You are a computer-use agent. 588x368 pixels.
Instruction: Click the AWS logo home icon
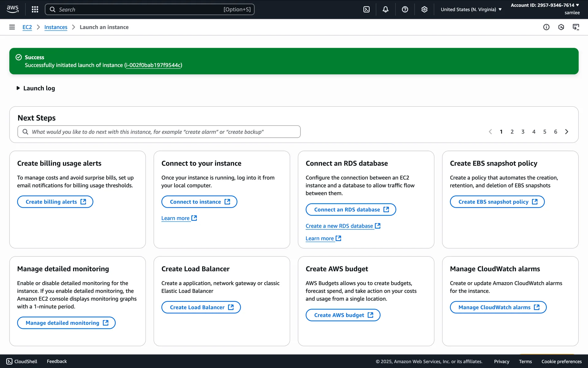pyautogui.click(x=13, y=9)
